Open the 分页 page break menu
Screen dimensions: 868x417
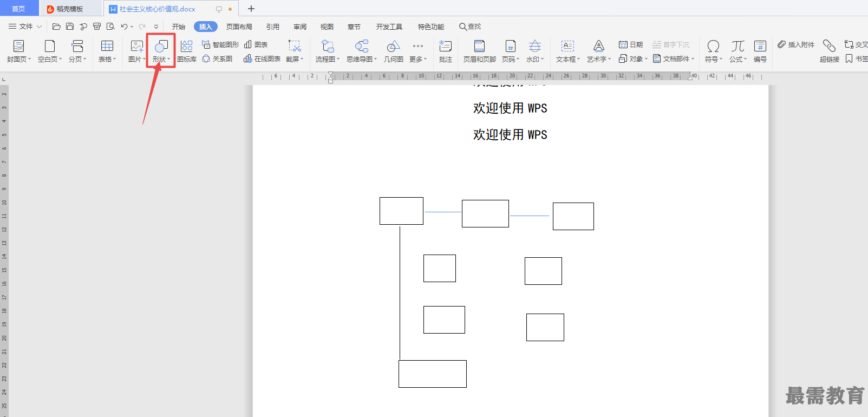pos(77,51)
